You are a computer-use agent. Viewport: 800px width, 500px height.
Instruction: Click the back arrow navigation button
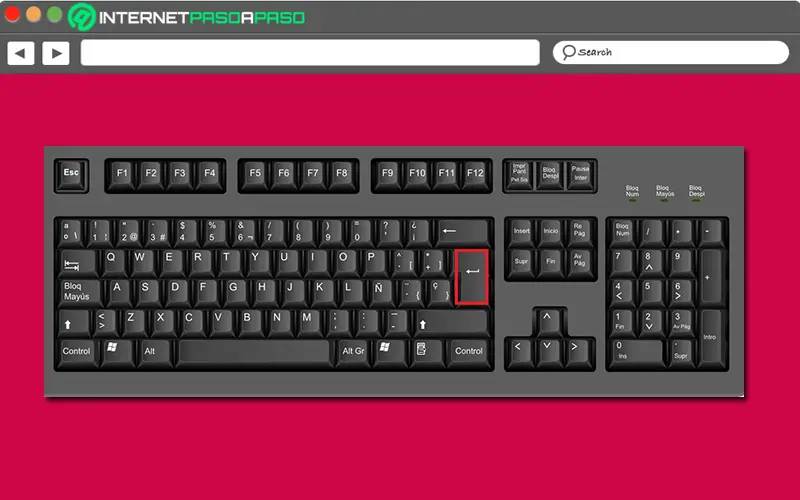pyautogui.click(x=20, y=53)
